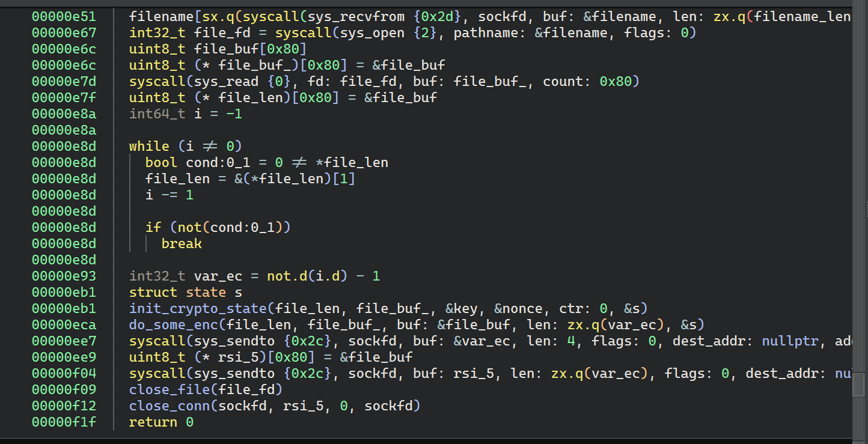
Task: Click the break statement in the loop
Action: pos(182,244)
